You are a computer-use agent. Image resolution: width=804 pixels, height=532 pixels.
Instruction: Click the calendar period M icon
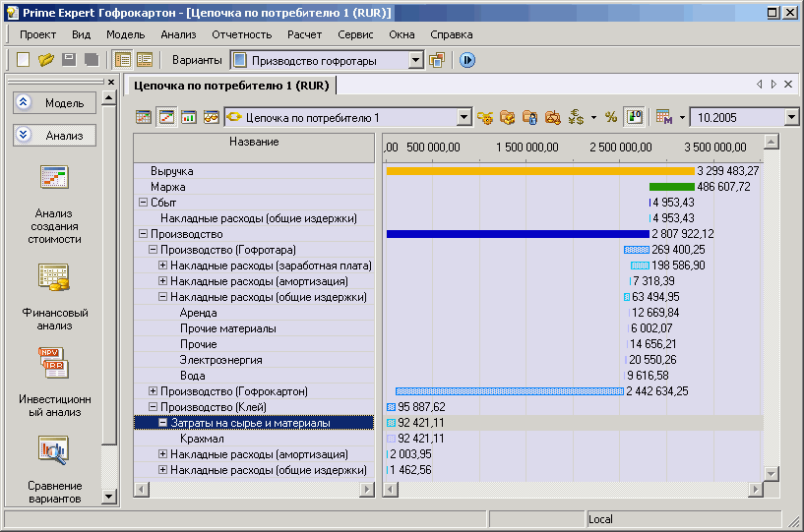click(664, 117)
